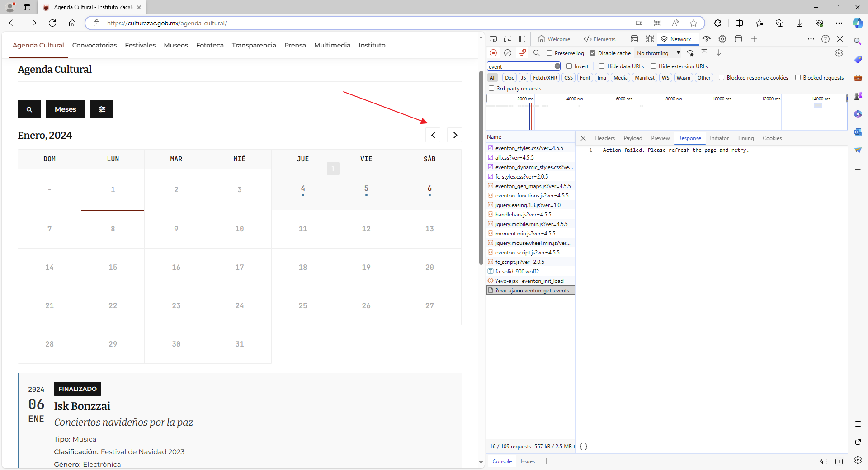The height and width of the screenshot is (470, 868).
Task: Click the inspect element picker icon
Action: coord(493,39)
